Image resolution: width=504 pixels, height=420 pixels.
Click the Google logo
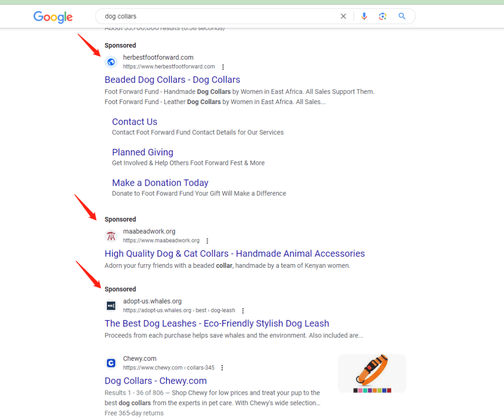click(x=53, y=17)
